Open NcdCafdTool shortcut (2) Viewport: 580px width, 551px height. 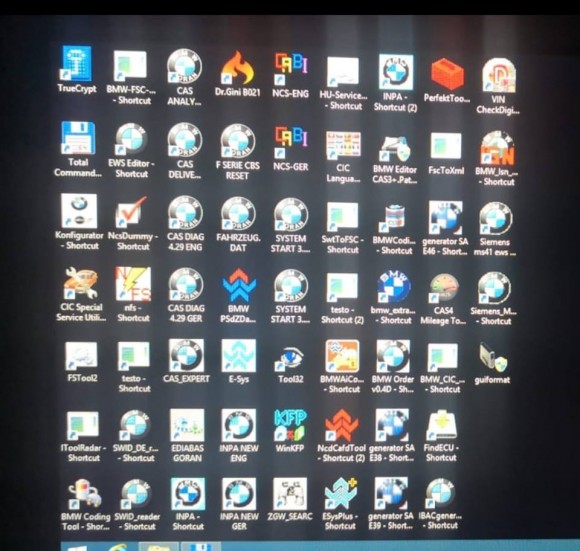[x=341, y=426]
